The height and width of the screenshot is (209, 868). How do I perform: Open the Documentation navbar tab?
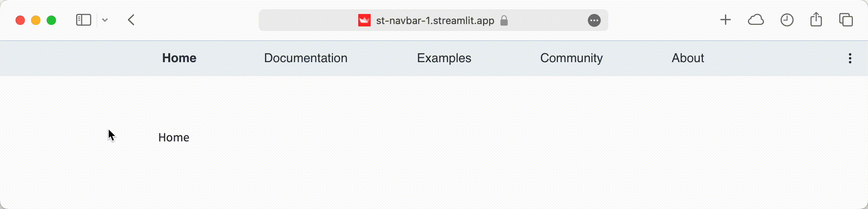(306, 58)
